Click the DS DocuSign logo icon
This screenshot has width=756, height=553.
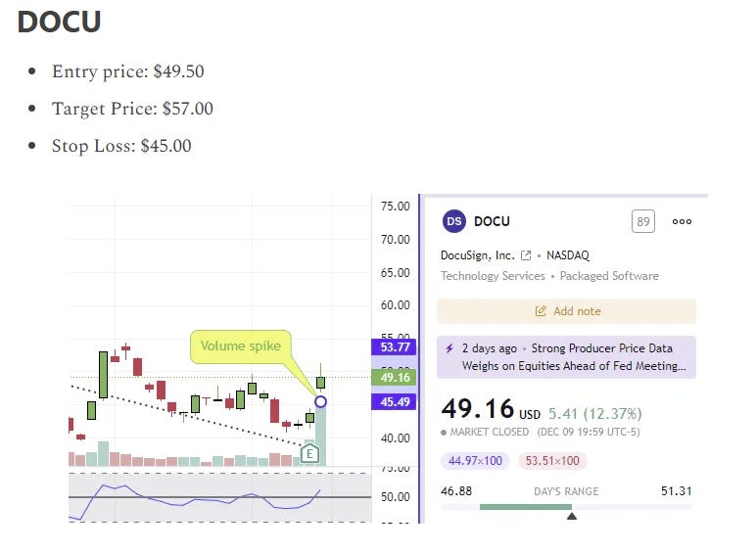pyautogui.click(x=453, y=221)
